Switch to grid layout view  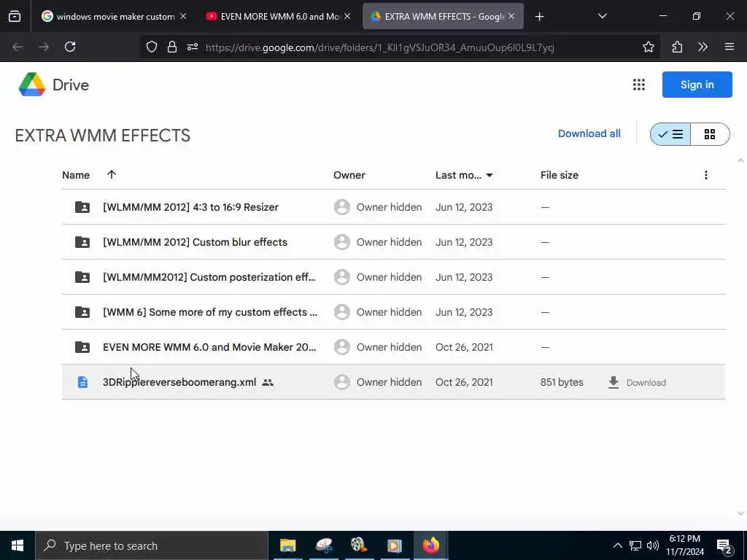(710, 134)
